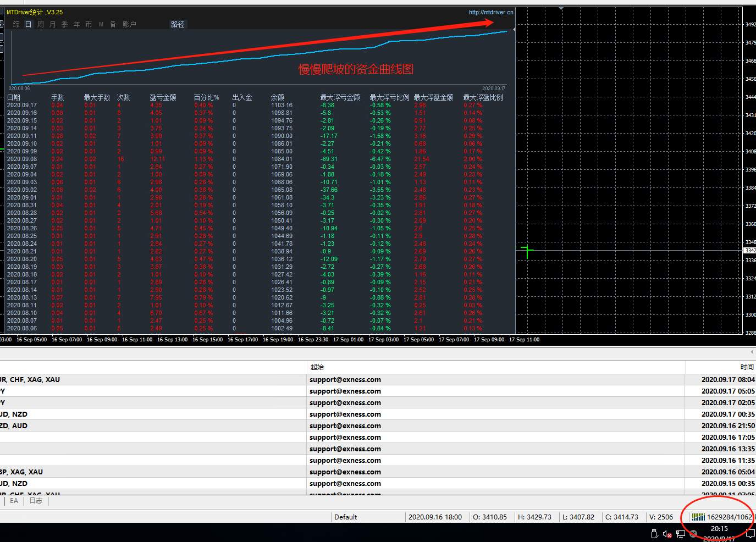The width and height of the screenshot is (756, 542).
Task: Open the USB safely remove tray icon
Action: click(x=654, y=534)
